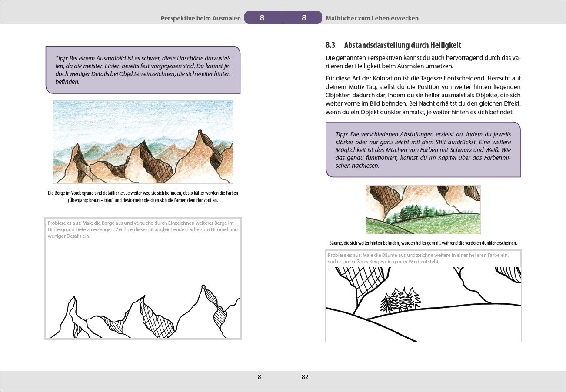
Task: Click the black-and-white mountain outline drawing
Action: (x=143, y=313)
